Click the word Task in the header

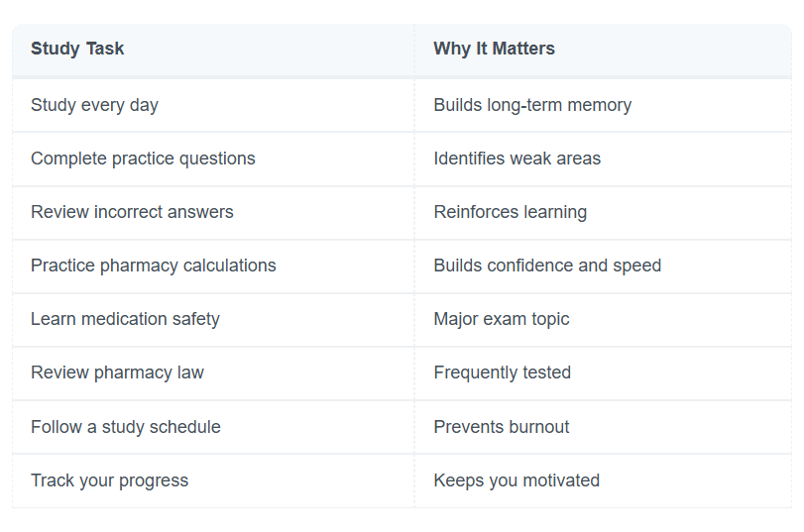coord(105,49)
